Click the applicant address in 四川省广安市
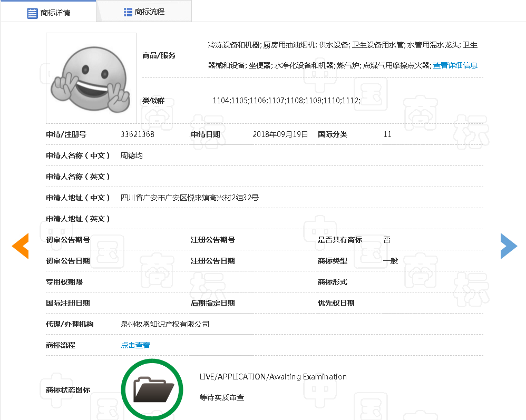 tap(190, 198)
